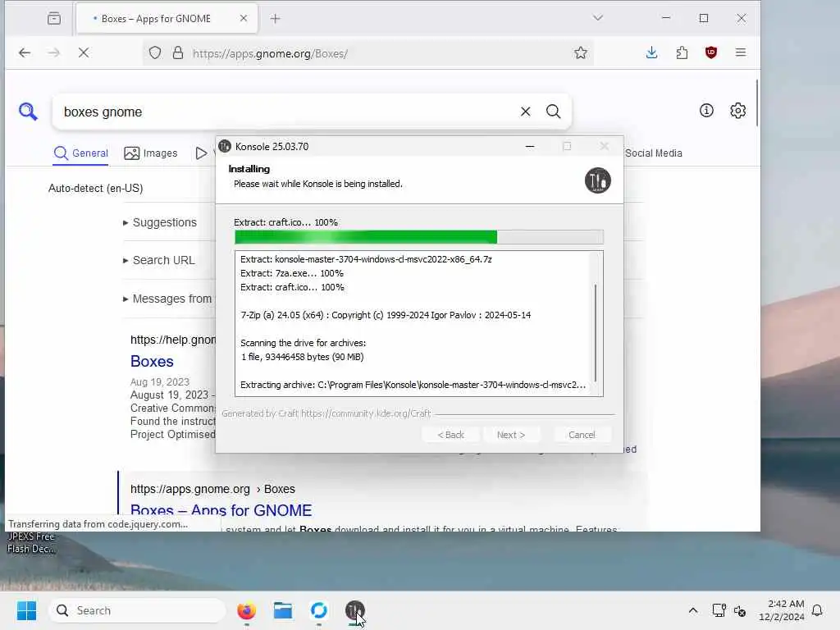This screenshot has width=840, height=630.
Task: Select the '7-Zip (a) 24.05 (x64)' log line
Action: (386, 315)
